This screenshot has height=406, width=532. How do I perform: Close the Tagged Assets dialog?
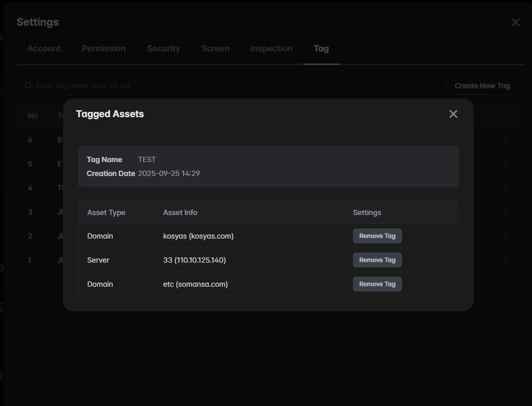click(453, 114)
